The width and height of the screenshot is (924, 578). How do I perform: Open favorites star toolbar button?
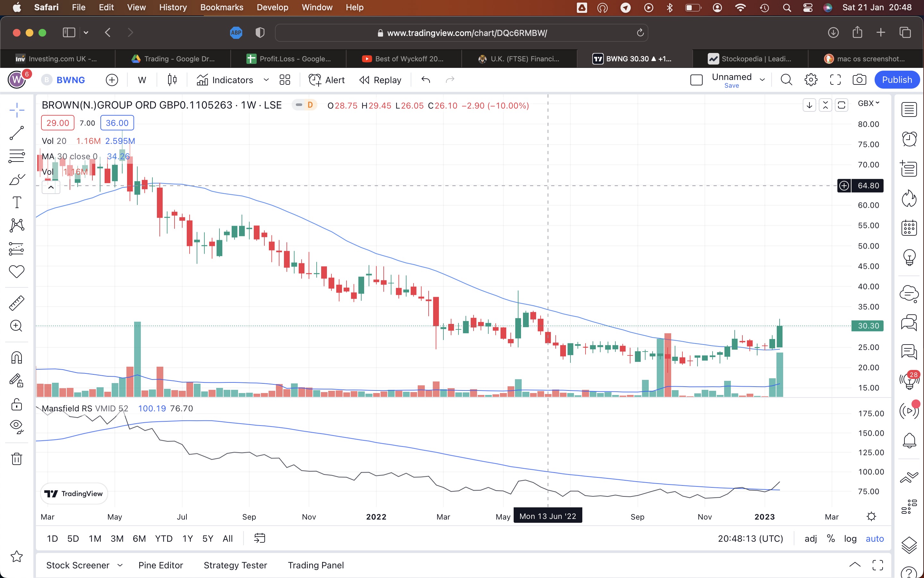point(17,556)
